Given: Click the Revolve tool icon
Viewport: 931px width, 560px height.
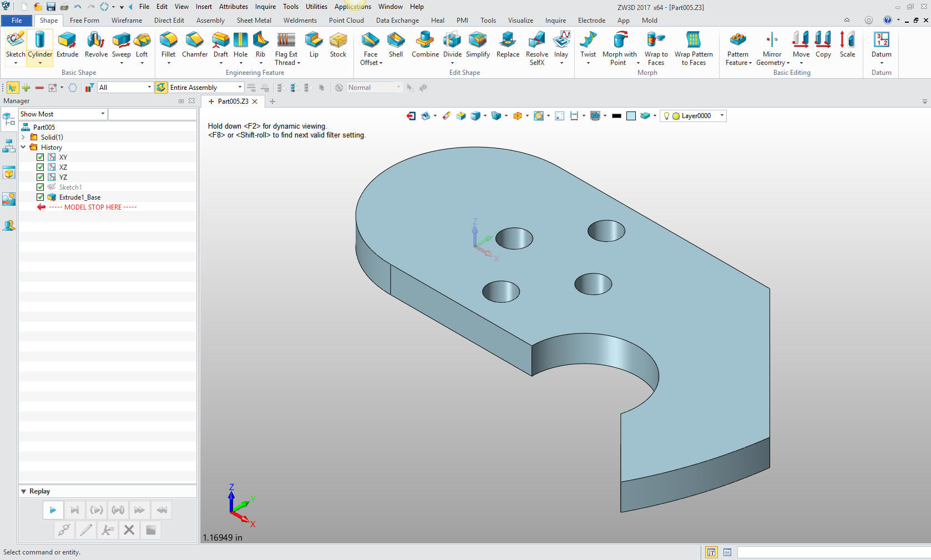Looking at the screenshot, I should click(96, 44).
